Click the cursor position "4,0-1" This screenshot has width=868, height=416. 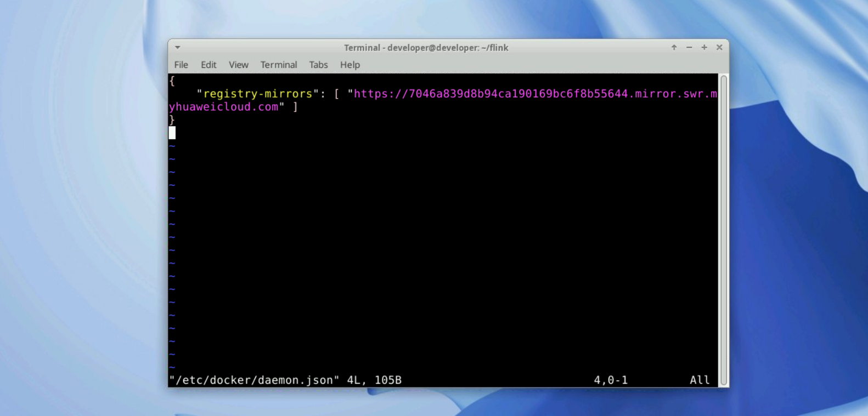pyautogui.click(x=611, y=380)
